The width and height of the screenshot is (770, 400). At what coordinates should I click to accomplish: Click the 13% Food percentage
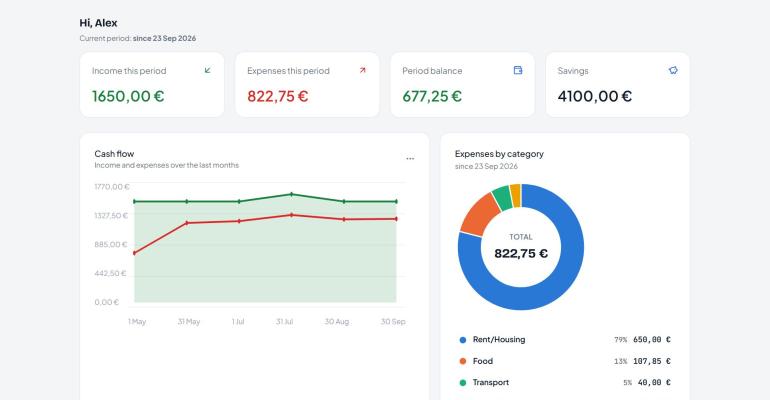pos(620,361)
